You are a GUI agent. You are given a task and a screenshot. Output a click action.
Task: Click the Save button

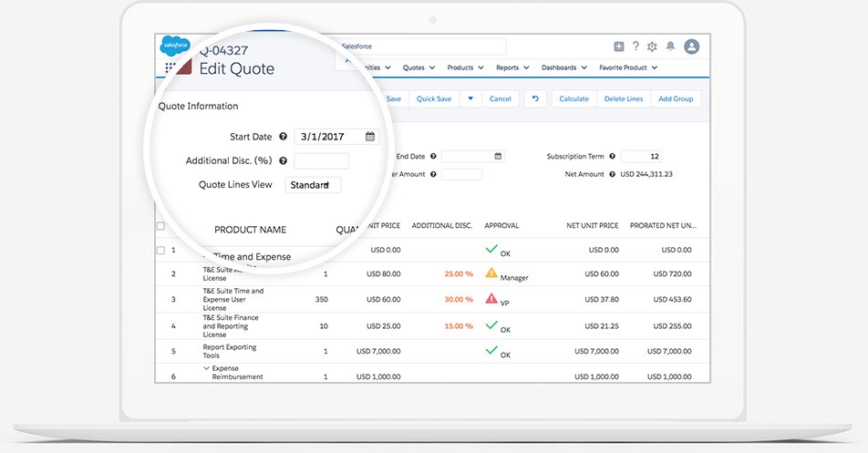pyautogui.click(x=394, y=98)
